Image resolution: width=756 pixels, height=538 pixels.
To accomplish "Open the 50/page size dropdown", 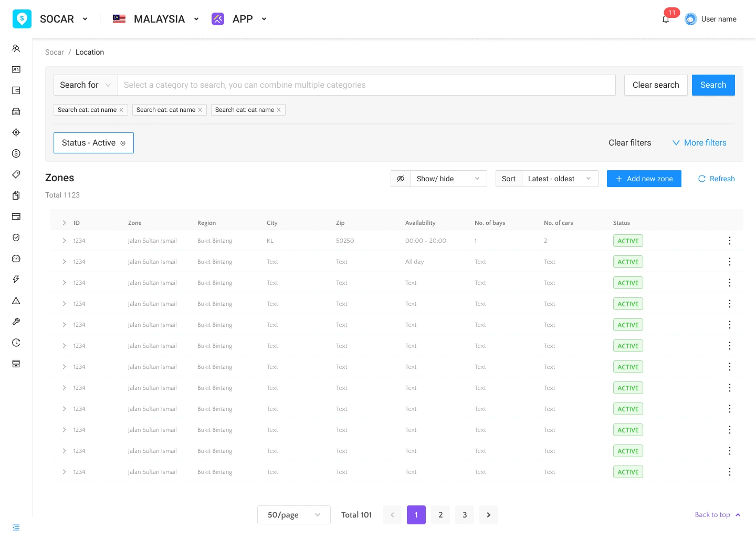I will pos(294,515).
